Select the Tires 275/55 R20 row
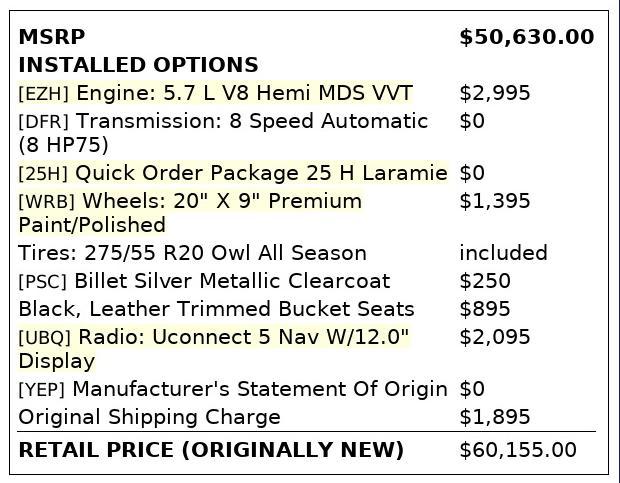 pyautogui.click(x=192, y=253)
